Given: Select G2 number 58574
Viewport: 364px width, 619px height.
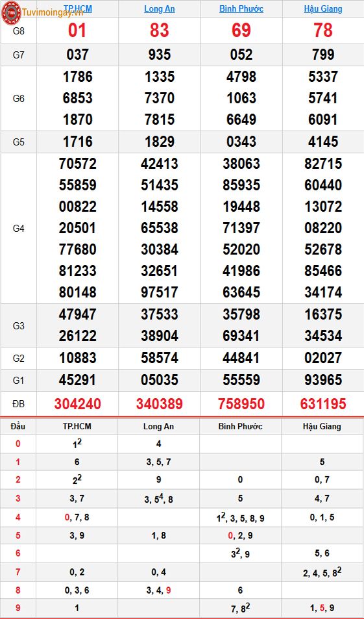Looking at the screenshot, I should pyautogui.click(x=160, y=358).
